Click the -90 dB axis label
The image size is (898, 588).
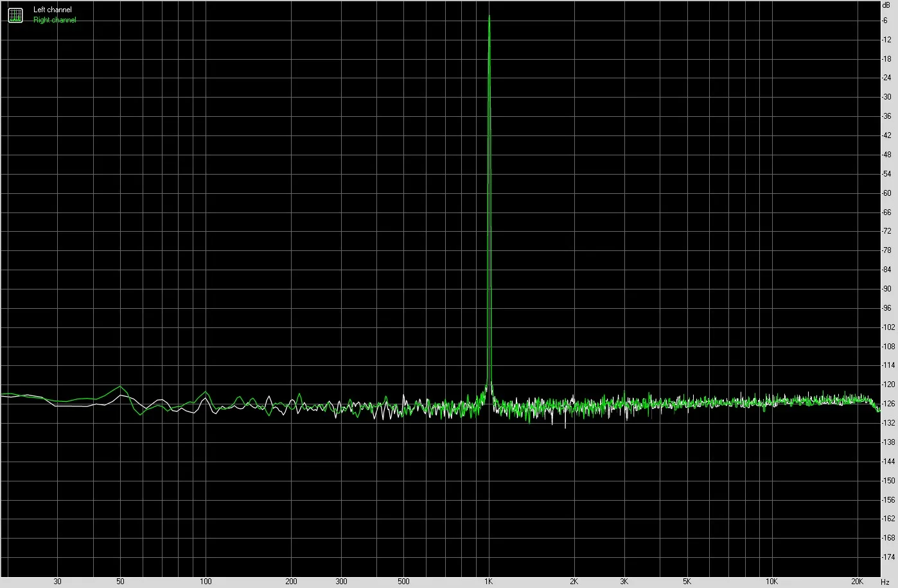[x=886, y=289]
